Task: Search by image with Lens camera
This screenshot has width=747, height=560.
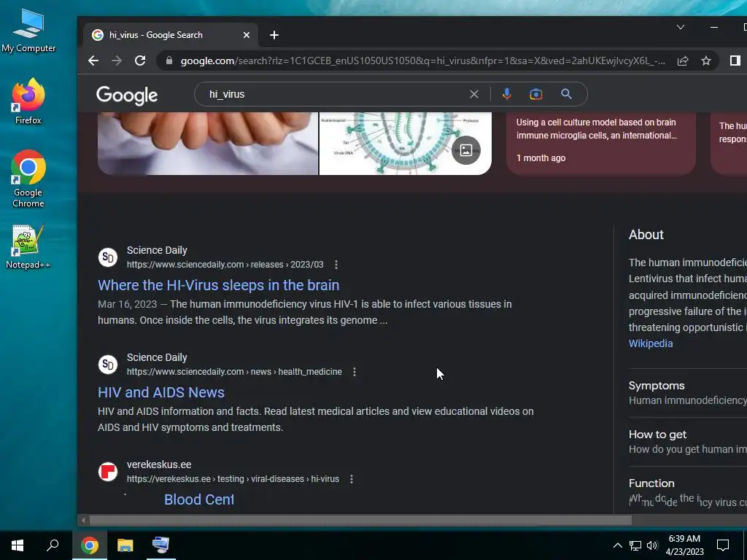Action: coord(536,94)
